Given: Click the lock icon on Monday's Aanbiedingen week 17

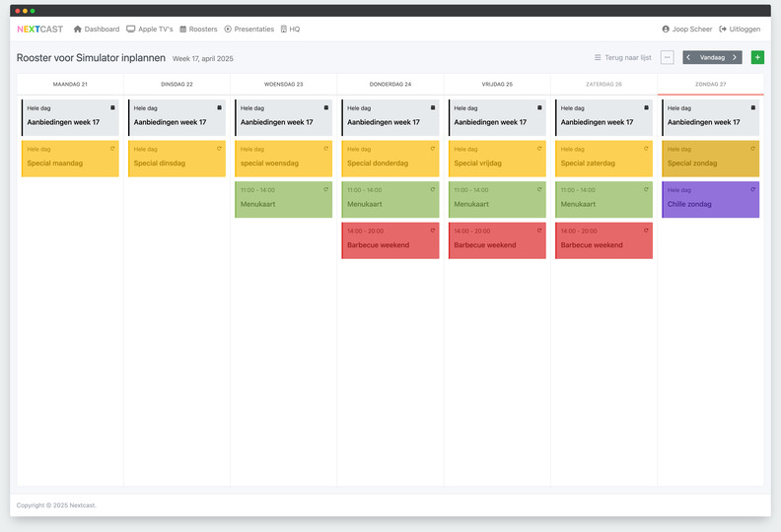Looking at the screenshot, I should [112, 107].
